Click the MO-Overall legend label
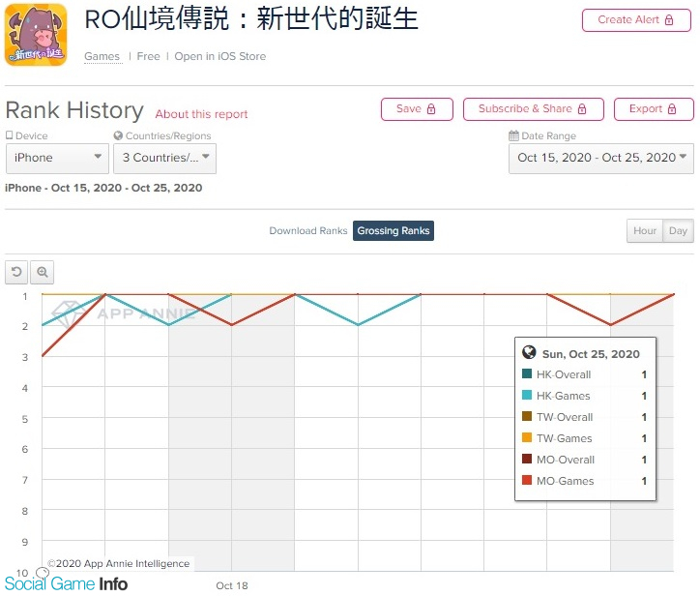700x596 pixels. click(566, 460)
